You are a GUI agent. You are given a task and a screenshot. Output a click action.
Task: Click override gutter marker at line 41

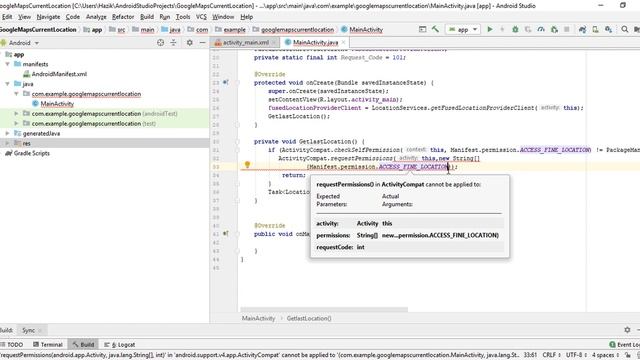pyautogui.click(x=225, y=234)
